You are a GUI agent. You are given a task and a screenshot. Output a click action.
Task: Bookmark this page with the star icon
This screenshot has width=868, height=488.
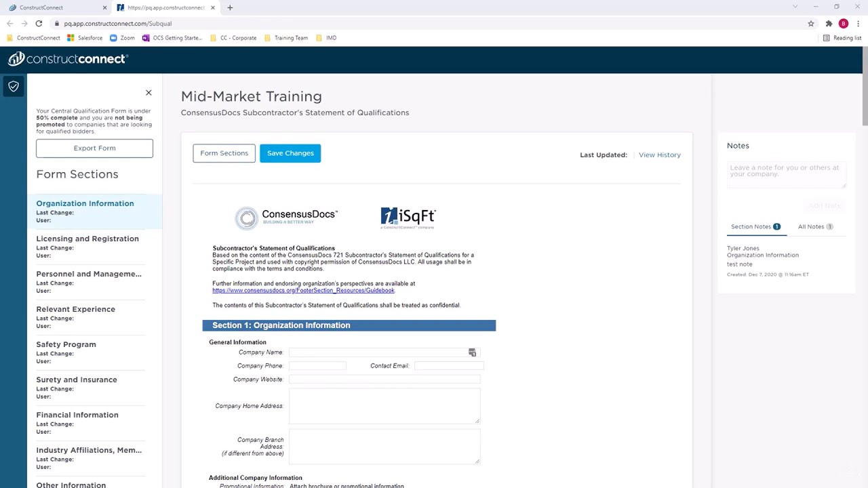coord(811,23)
